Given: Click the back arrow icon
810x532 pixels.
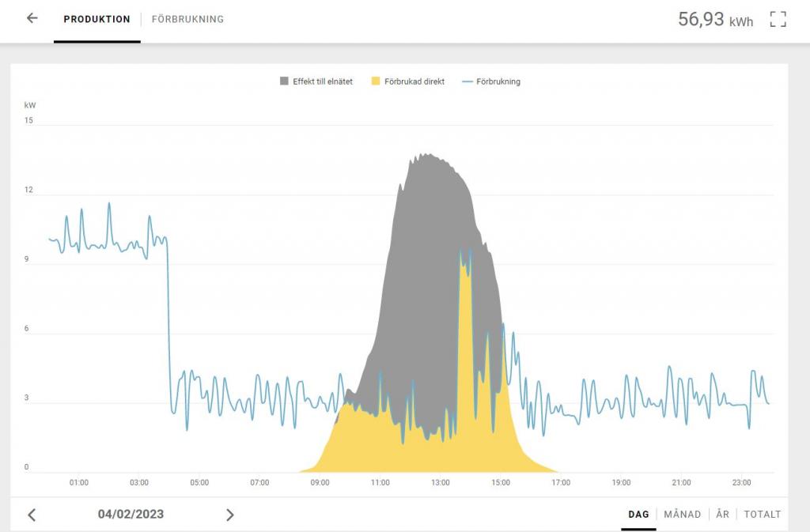Looking at the screenshot, I should [x=32, y=18].
